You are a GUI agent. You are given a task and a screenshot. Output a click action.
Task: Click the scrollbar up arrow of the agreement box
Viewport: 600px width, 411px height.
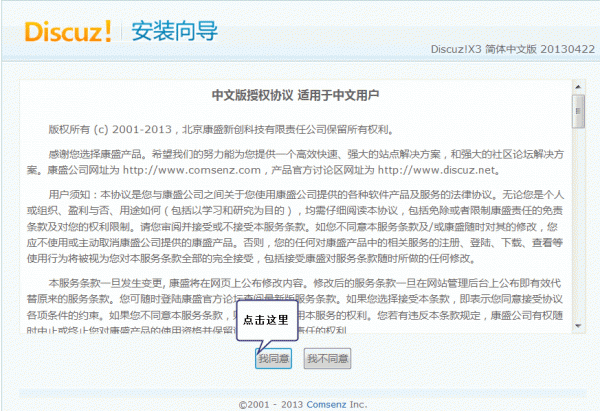(x=578, y=87)
